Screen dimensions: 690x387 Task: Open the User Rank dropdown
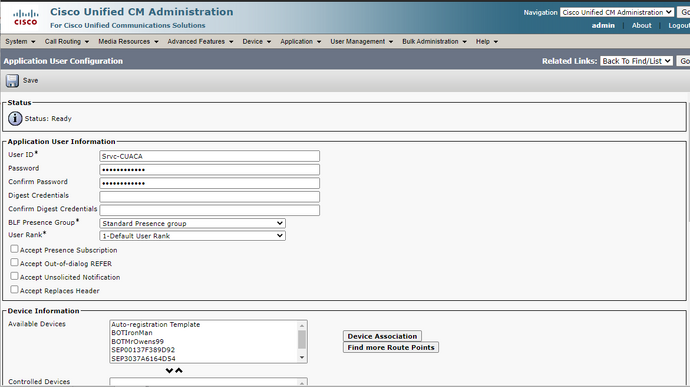point(192,236)
